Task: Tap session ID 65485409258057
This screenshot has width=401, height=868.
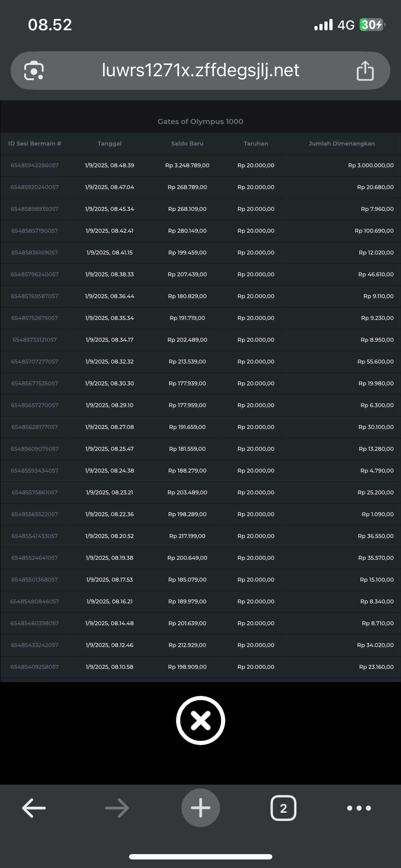Action: [x=35, y=667]
